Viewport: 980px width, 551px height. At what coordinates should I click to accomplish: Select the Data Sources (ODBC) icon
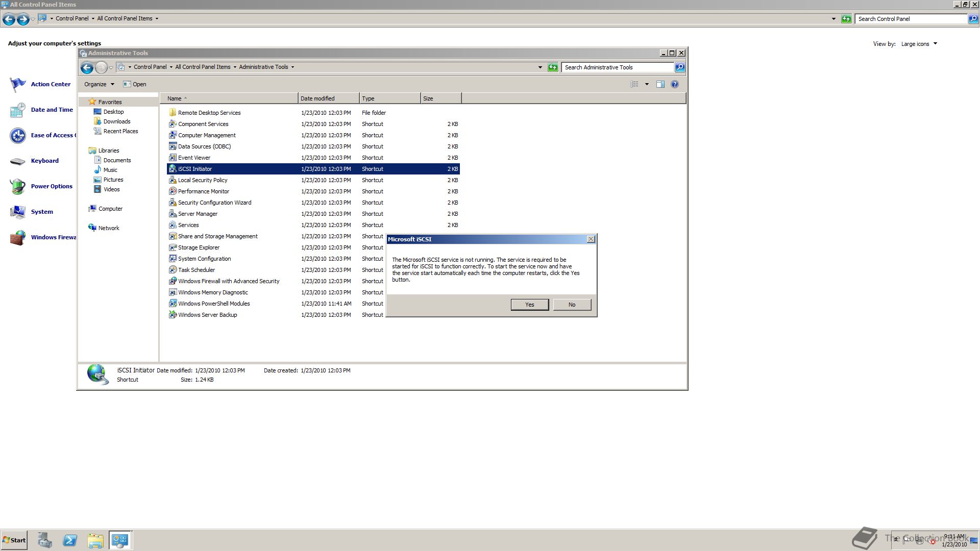click(x=173, y=146)
